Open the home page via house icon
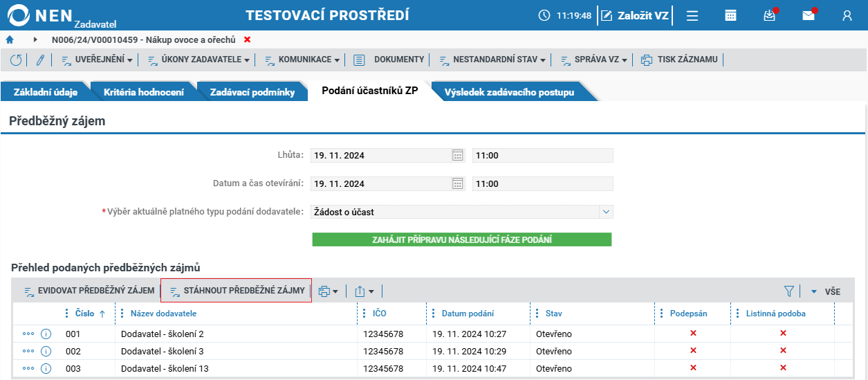Viewport: 868px width, 380px height. pyautogui.click(x=10, y=39)
